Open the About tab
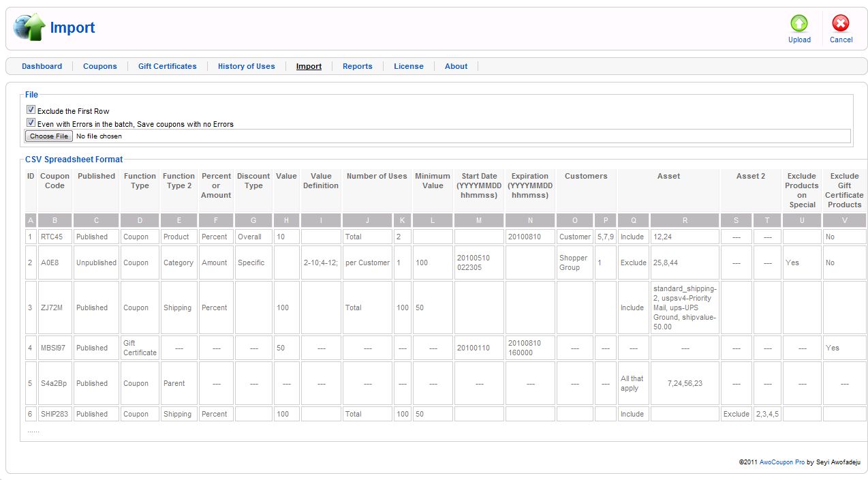 456,66
